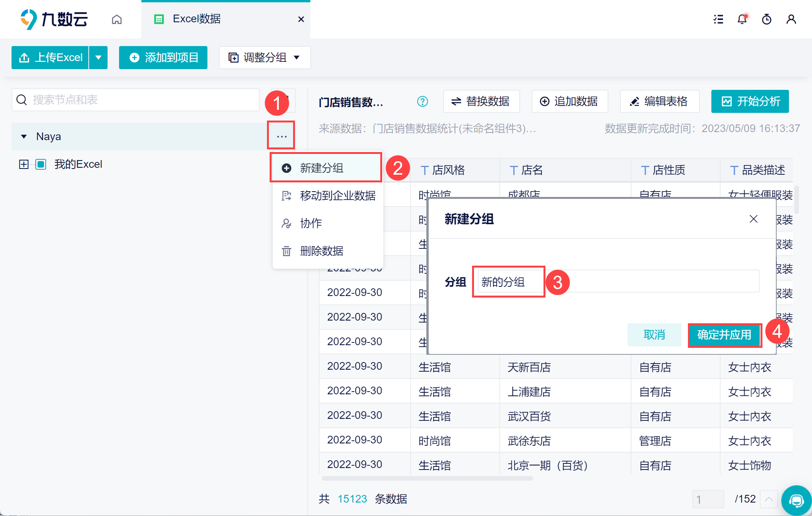This screenshot has width=812, height=516.
Task: Open the customer support chat icon
Action: pyautogui.click(x=796, y=500)
